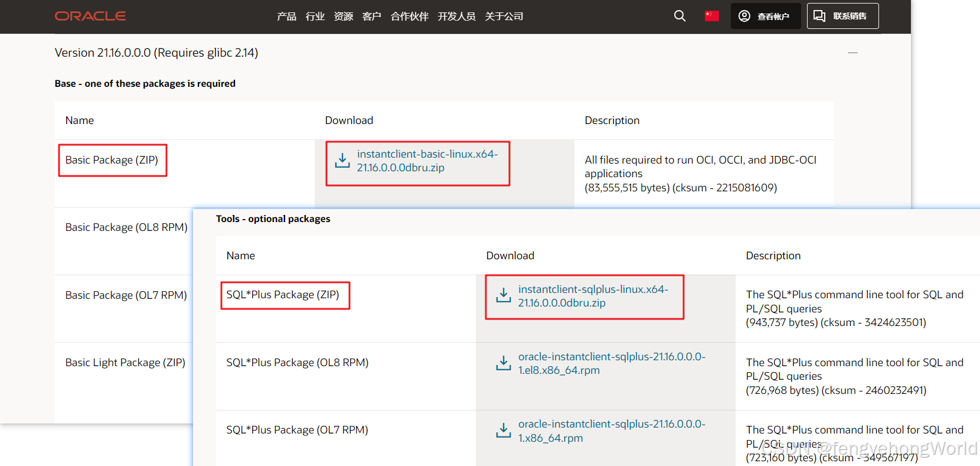The height and width of the screenshot is (466, 980).
Task: Open the 客户 menu
Action: coord(372,17)
